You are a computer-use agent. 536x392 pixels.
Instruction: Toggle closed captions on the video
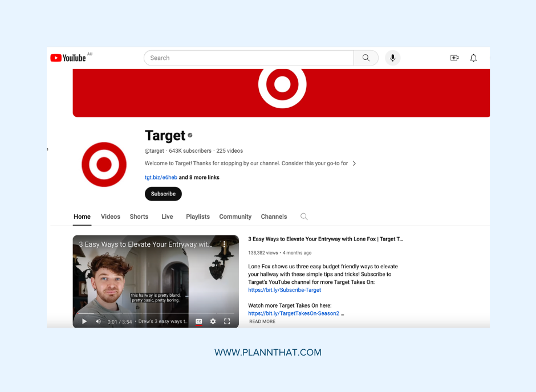tap(198, 321)
